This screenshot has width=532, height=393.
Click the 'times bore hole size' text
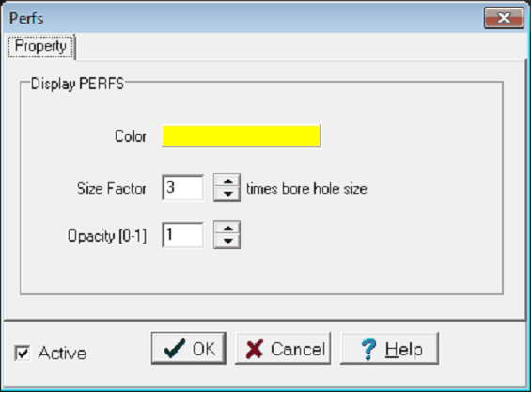tap(306, 189)
